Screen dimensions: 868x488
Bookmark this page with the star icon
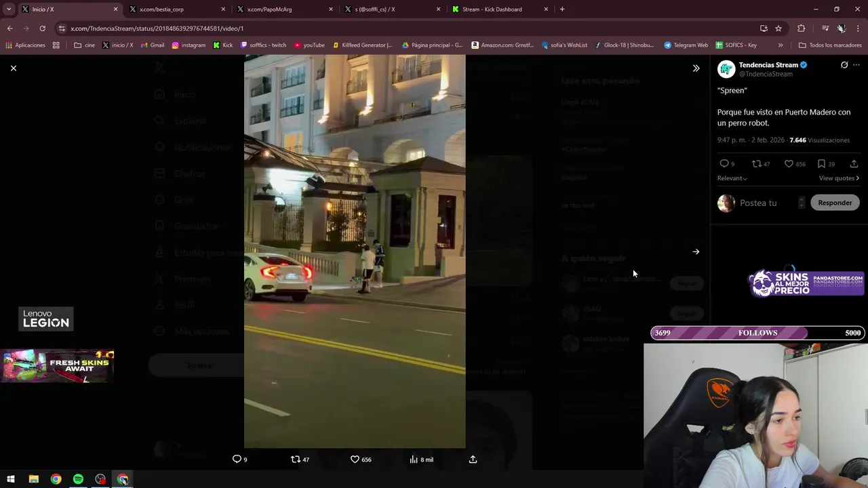(778, 28)
